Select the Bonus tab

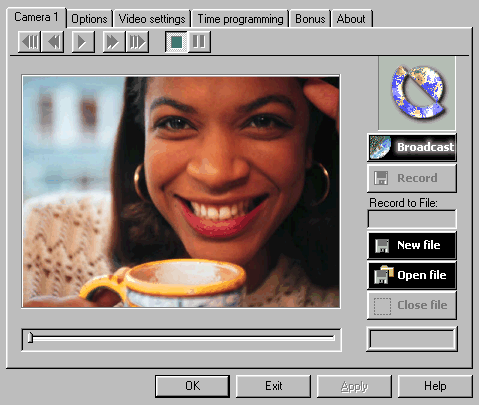click(x=310, y=19)
